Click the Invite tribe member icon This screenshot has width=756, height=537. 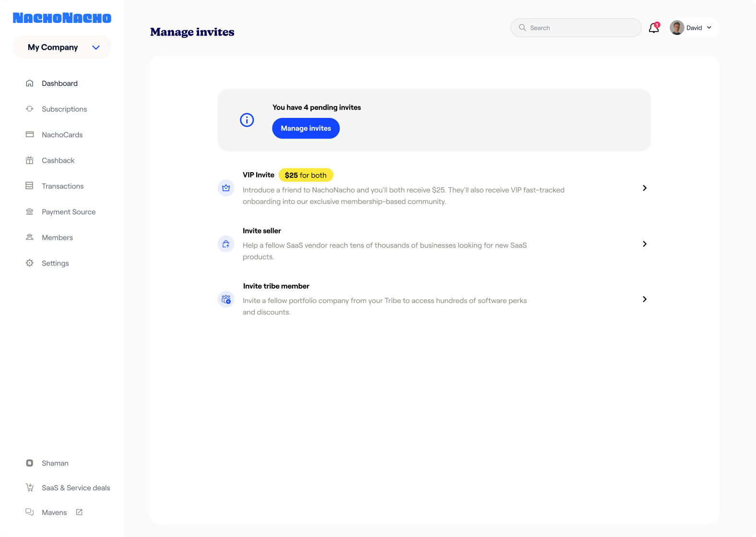coord(226,300)
